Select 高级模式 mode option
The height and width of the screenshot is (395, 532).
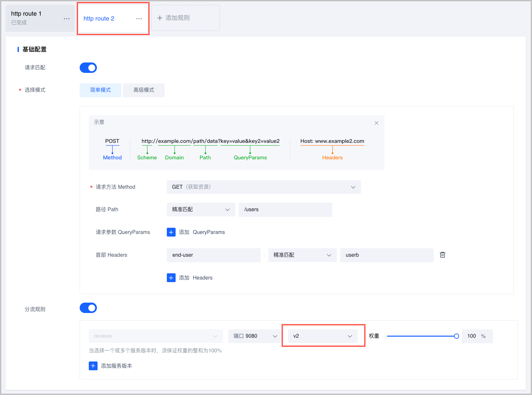click(x=143, y=90)
